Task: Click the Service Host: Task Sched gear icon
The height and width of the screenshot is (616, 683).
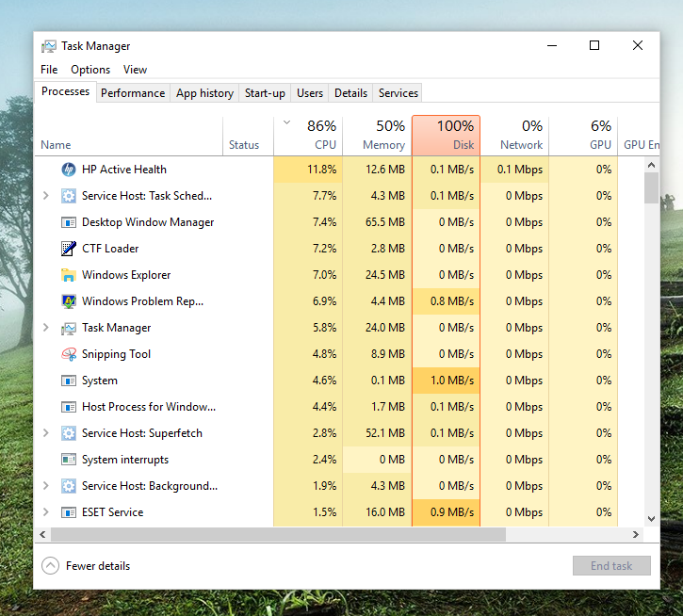Action: [x=69, y=196]
